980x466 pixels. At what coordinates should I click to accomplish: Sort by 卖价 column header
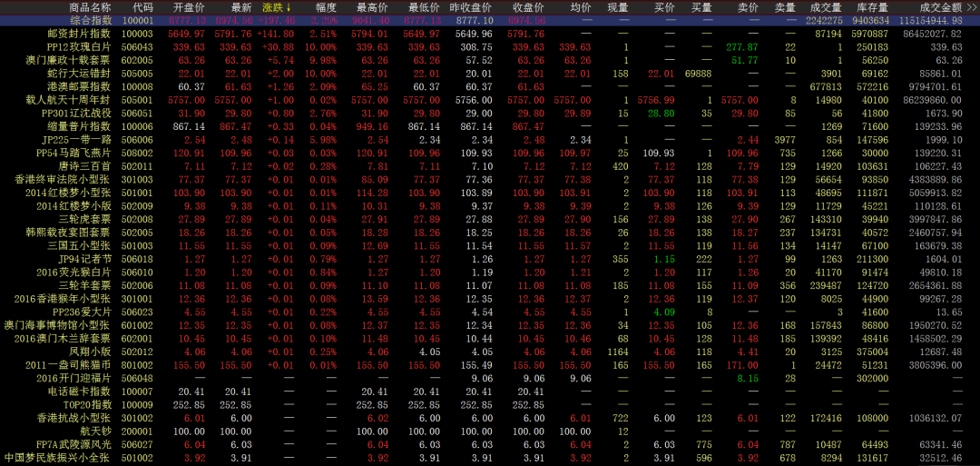click(748, 7)
